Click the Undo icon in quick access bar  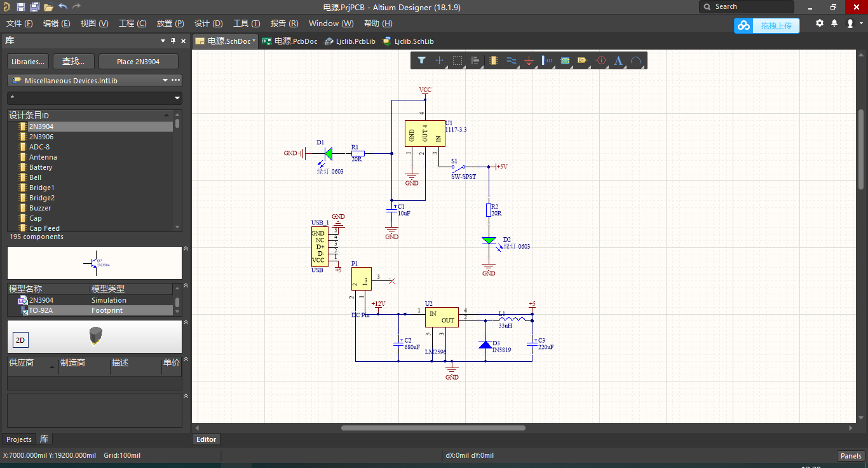point(62,6)
